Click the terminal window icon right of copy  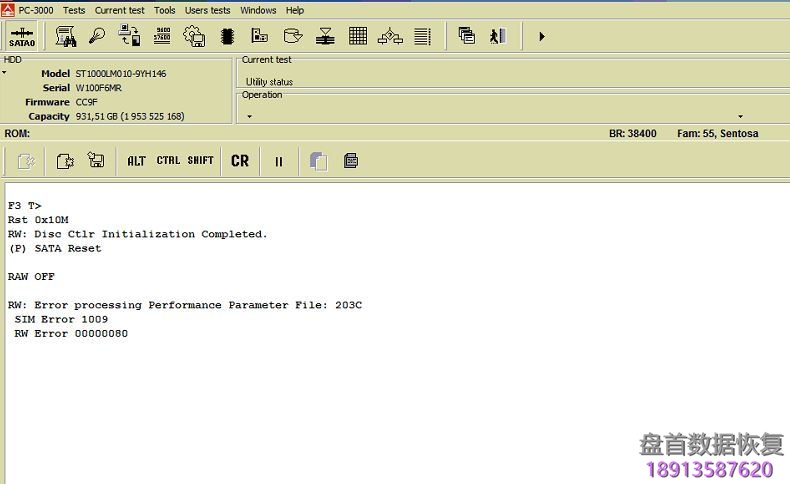(351, 160)
